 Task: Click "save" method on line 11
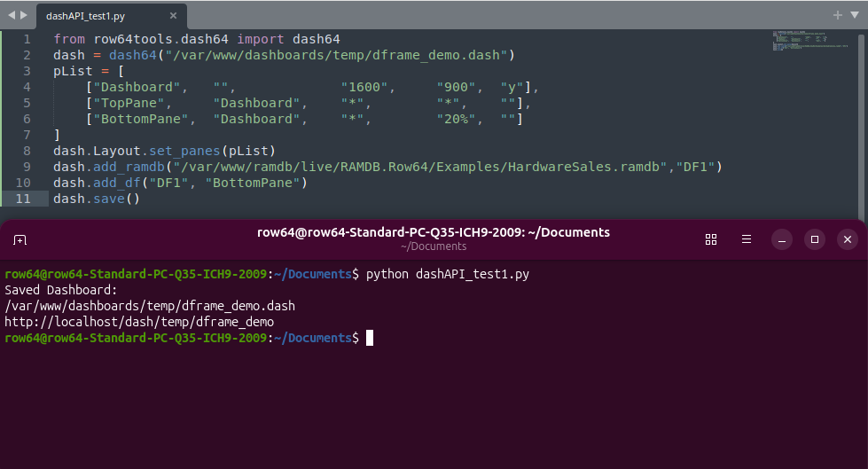click(x=109, y=199)
